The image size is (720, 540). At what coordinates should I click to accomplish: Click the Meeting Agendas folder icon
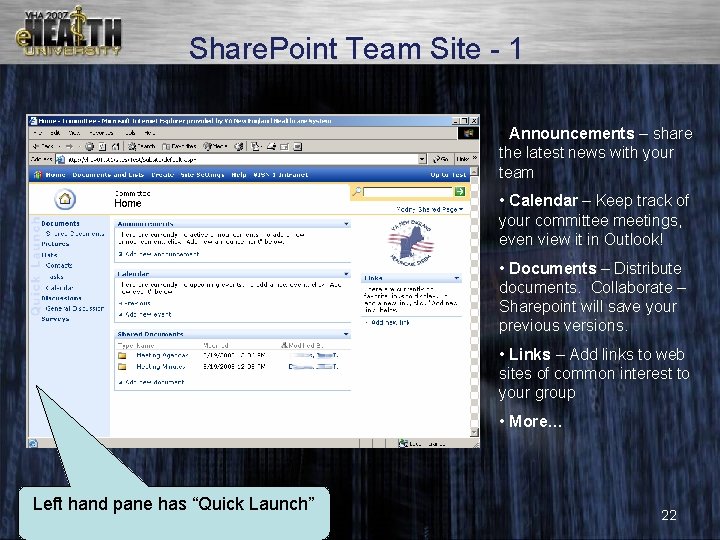coord(122,355)
